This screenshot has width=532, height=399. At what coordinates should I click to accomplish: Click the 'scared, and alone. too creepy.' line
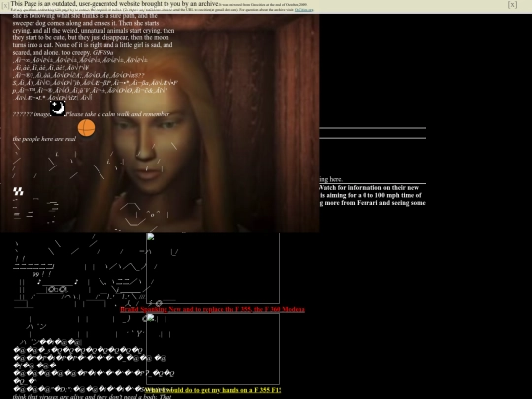51,53
